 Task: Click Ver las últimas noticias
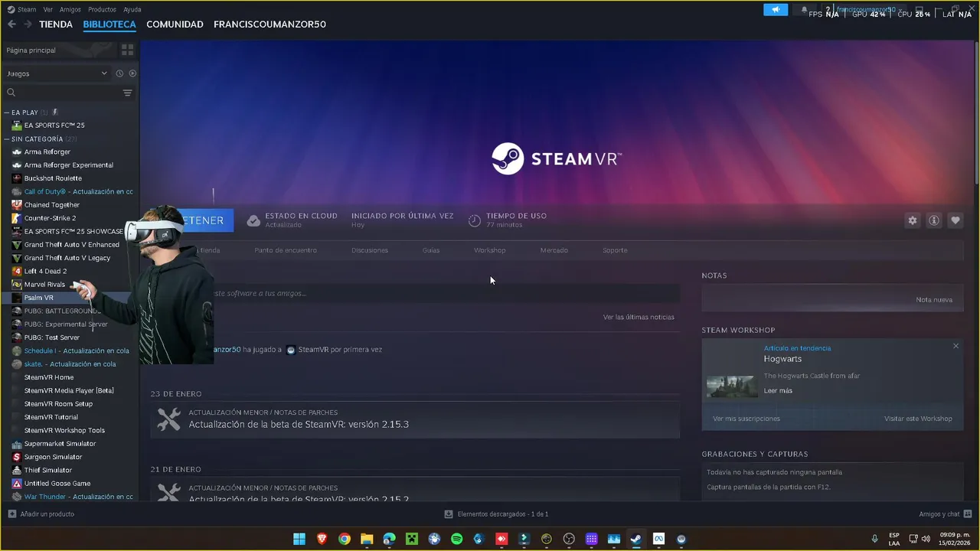pyautogui.click(x=639, y=317)
